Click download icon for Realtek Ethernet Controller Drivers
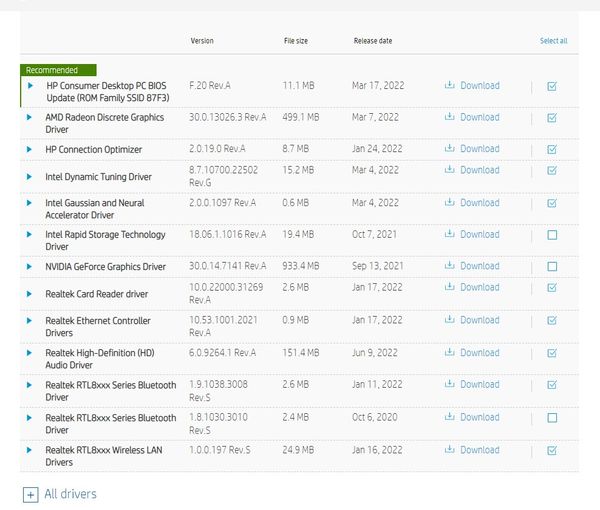The width and height of the screenshot is (600, 510). (x=450, y=319)
